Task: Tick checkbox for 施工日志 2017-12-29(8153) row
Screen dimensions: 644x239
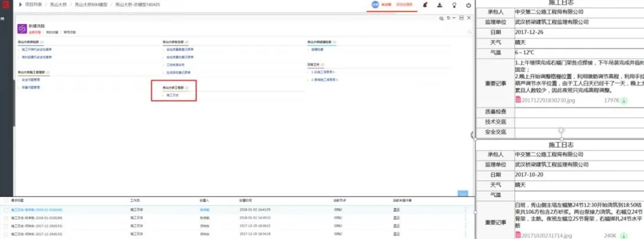Action: click(6, 226)
